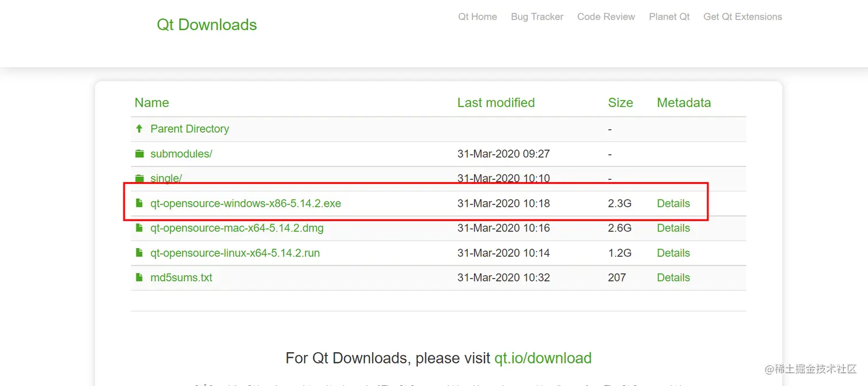Viewport: 868px width, 386px height.
Task: Click the single folder icon
Action: (139, 179)
